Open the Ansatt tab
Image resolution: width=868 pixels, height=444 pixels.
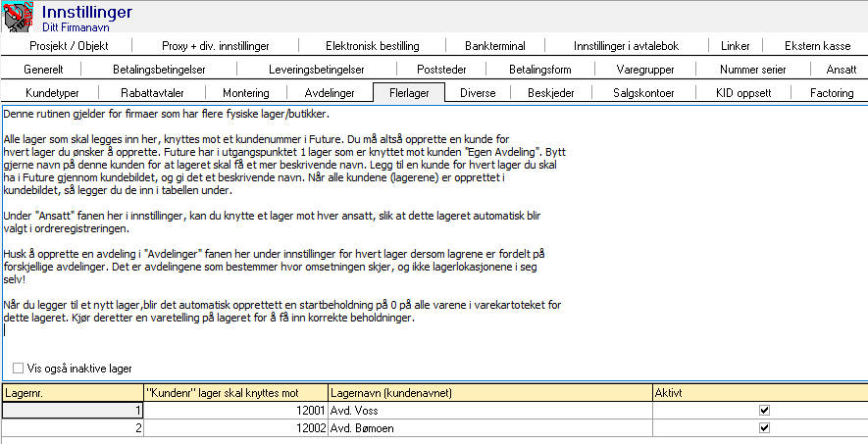pos(841,70)
